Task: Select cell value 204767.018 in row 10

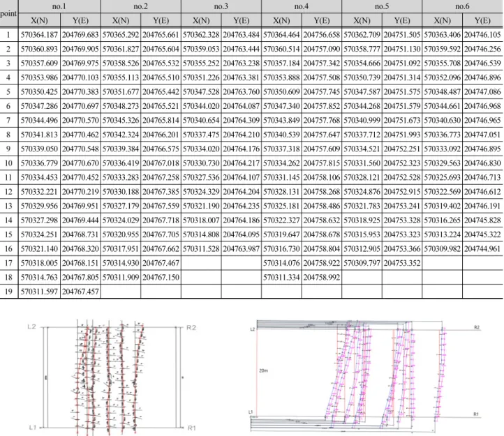Action: click(x=161, y=163)
